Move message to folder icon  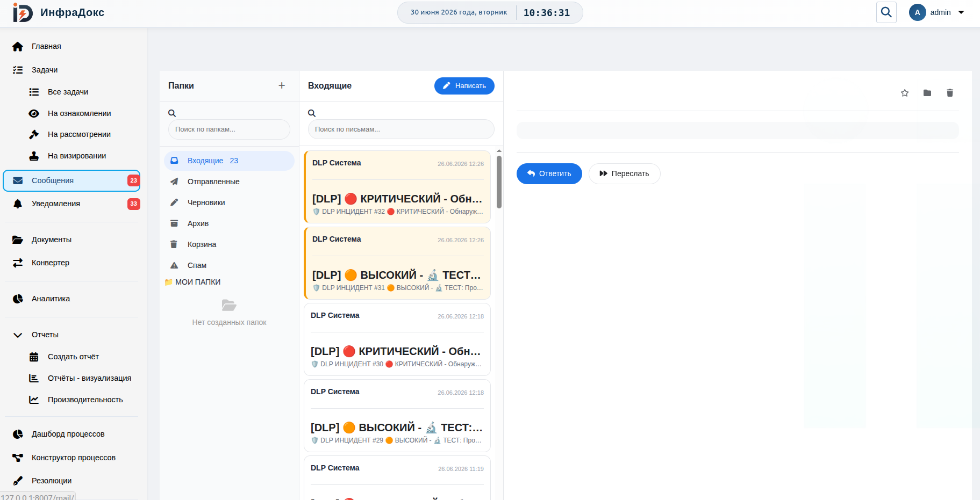[927, 93]
